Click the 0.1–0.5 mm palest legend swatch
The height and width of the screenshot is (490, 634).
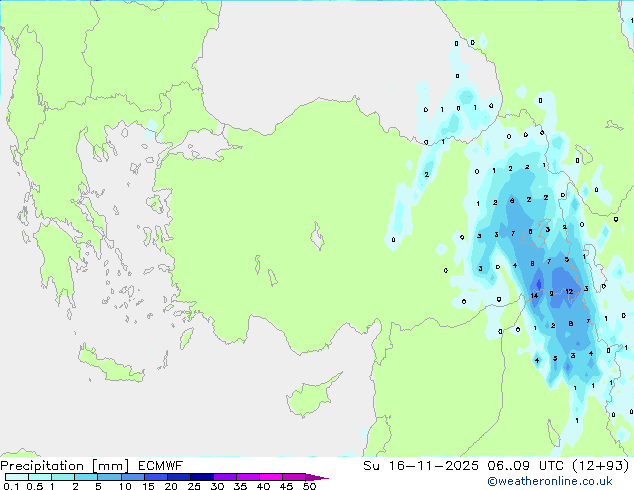tap(17, 477)
